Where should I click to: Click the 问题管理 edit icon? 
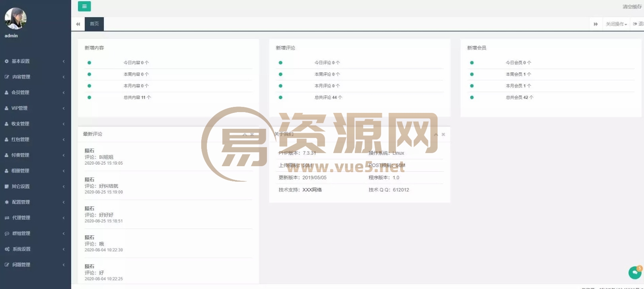[x=7, y=265]
